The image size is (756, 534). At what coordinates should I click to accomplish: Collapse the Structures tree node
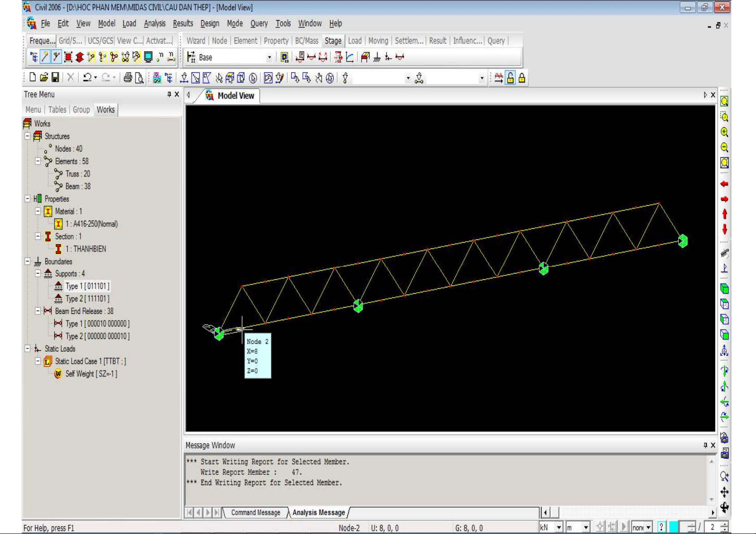click(x=27, y=136)
